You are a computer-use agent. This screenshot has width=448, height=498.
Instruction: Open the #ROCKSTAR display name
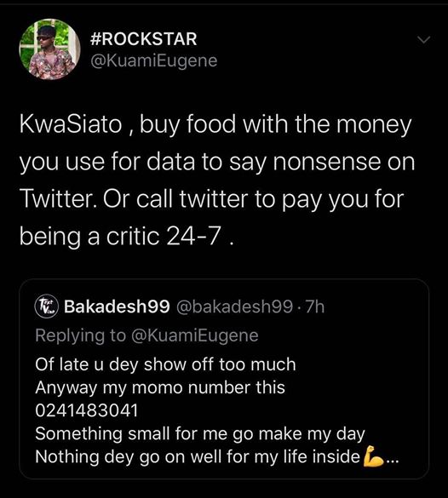tap(144, 39)
